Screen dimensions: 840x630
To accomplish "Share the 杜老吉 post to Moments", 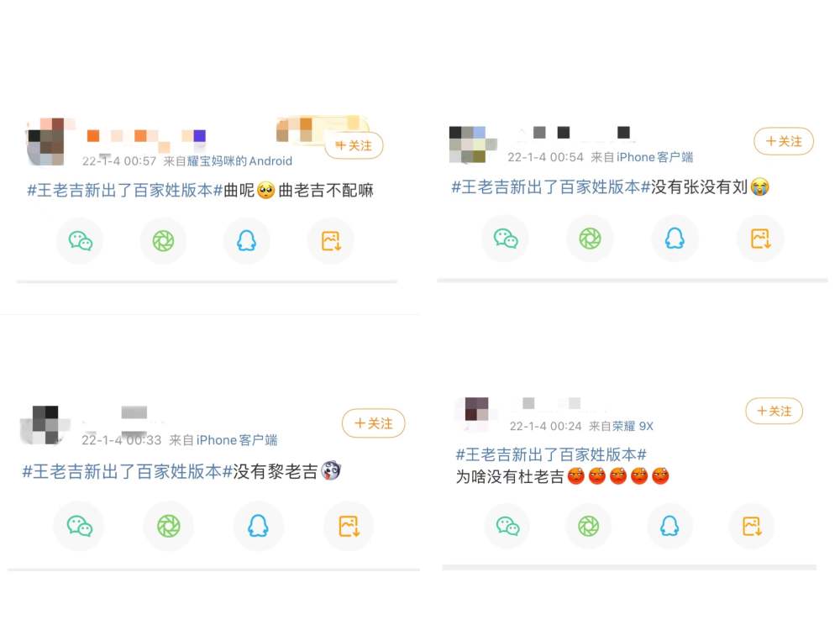I will (588, 526).
